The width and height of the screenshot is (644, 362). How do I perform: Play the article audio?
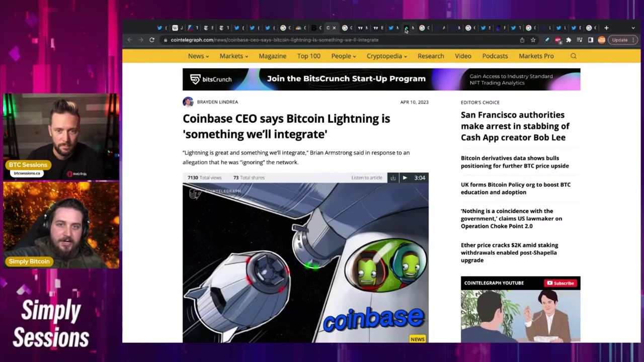pos(405,177)
